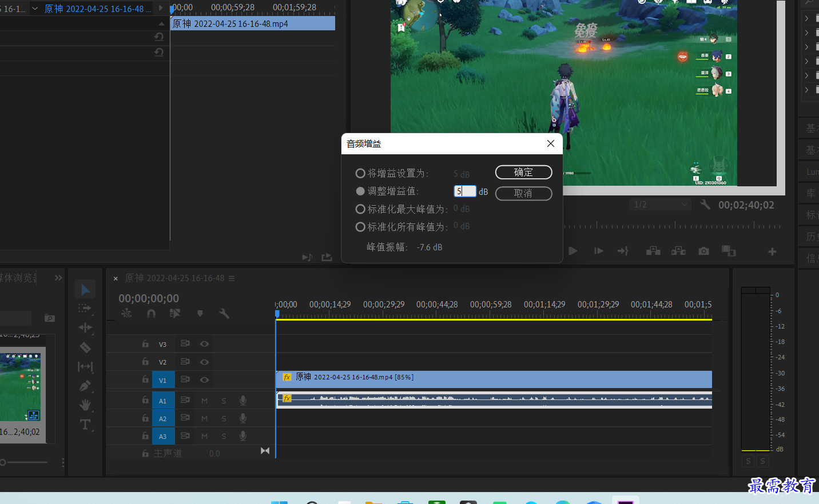Select the Selection arrow tool
The height and width of the screenshot is (504, 819).
85,290
